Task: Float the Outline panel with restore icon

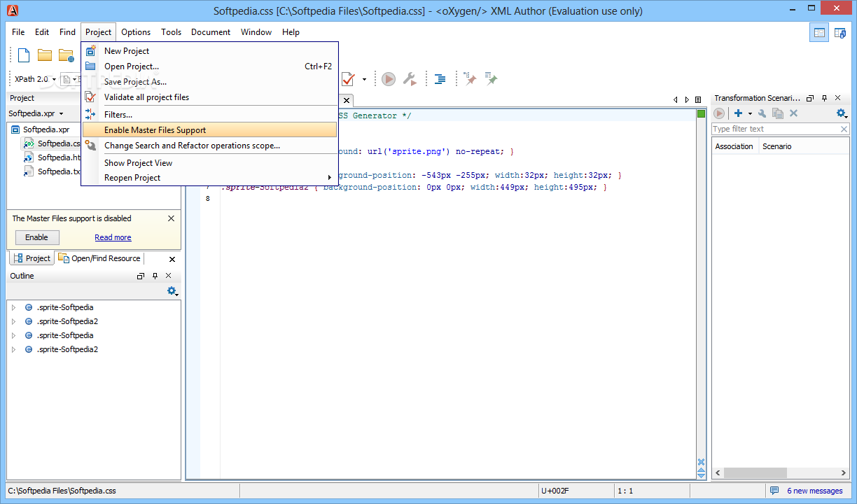Action: coord(141,276)
